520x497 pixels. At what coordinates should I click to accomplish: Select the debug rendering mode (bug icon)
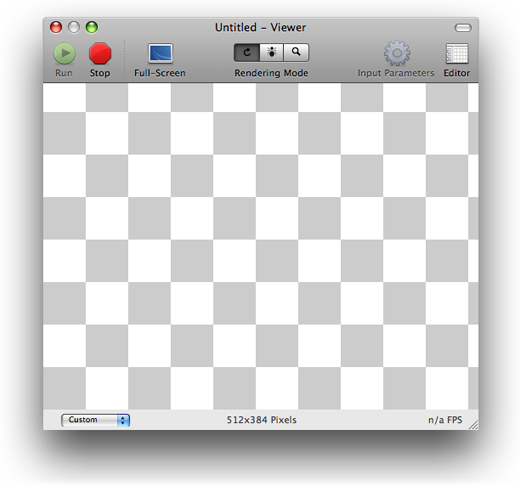[x=271, y=52]
